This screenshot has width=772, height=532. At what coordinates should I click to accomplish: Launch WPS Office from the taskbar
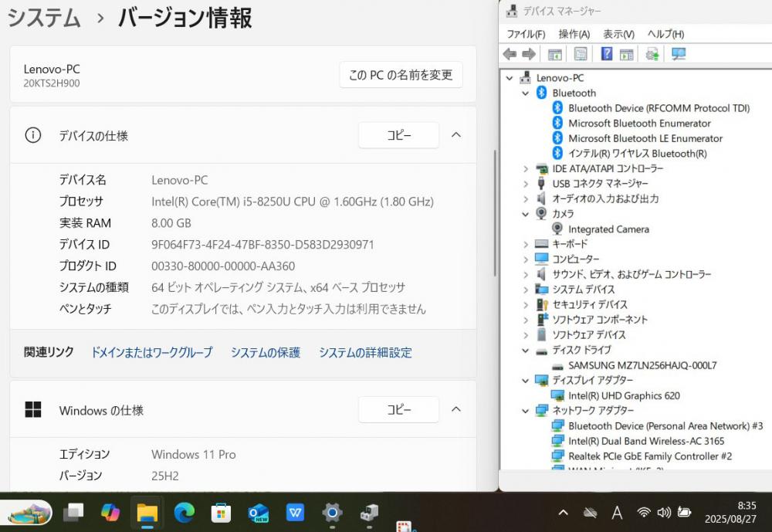coord(295,513)
